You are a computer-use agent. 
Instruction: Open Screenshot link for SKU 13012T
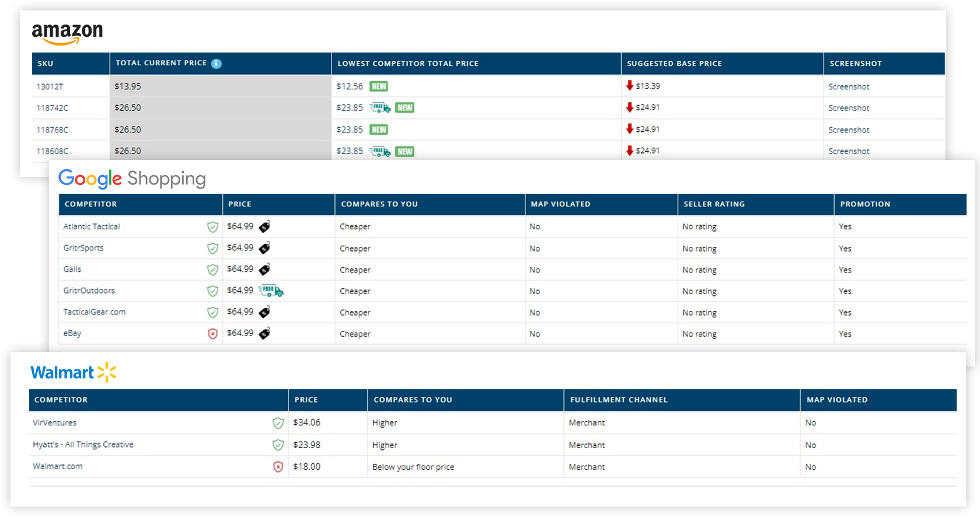click(x=849, y=87)
